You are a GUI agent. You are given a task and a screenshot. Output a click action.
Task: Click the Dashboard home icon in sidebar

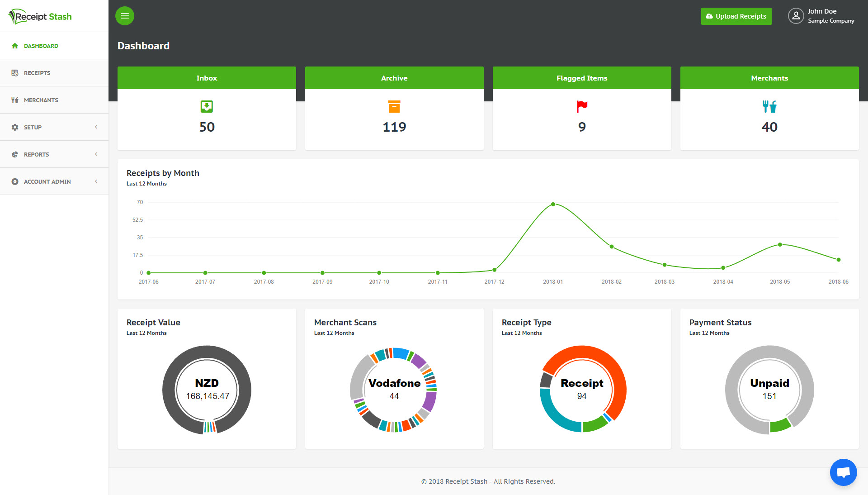click(x=15, y=46)
